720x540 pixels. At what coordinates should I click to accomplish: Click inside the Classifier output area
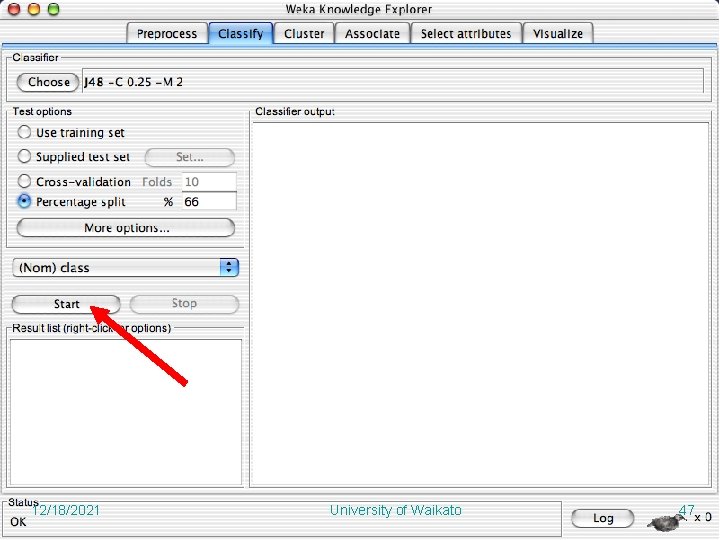pos(481,304)
